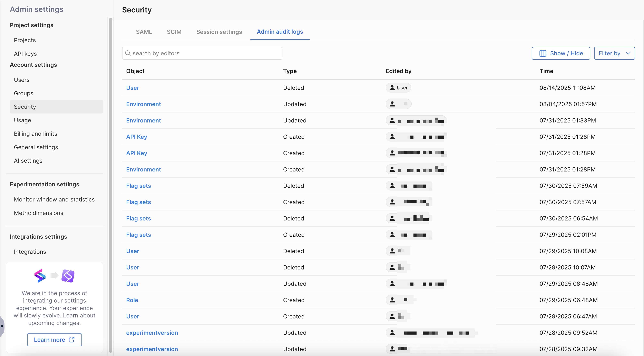Click the columns icon in Show / Hide
Viewport: 644px width, 356px height.
point(543,53)
